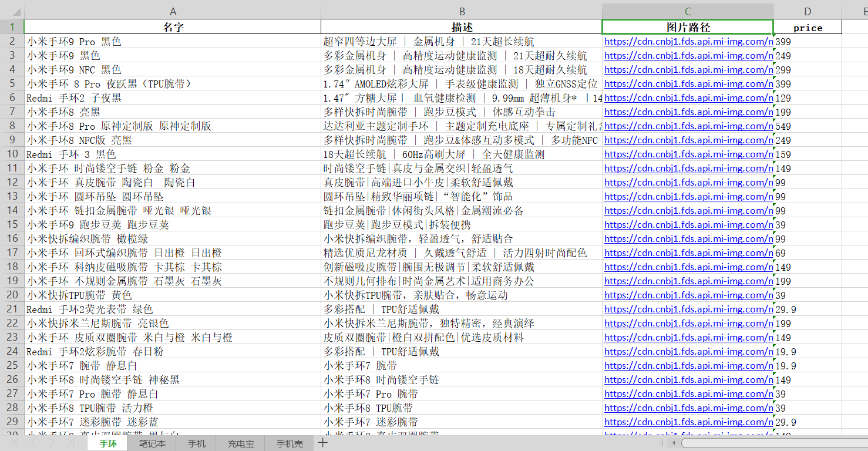Open the image link for Redmi 手环2 子夜黑
This screenshot has width=868, height=451.
point(688,98)
